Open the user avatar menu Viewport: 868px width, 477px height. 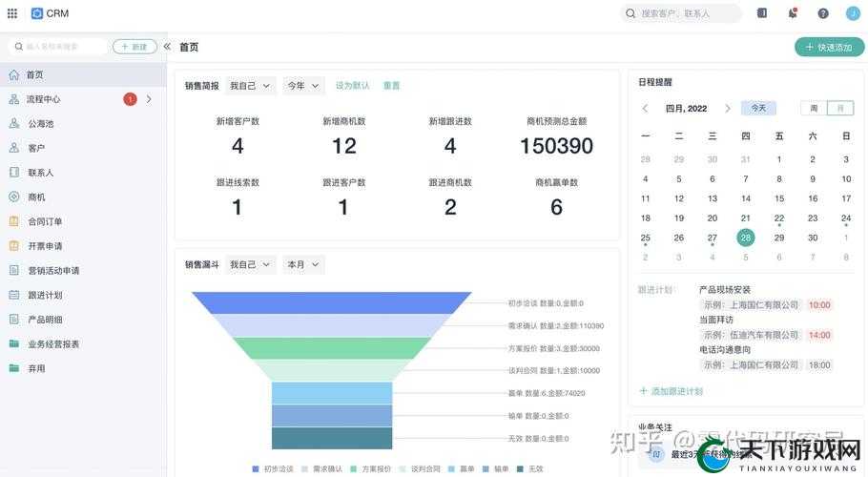pos(853,13)
